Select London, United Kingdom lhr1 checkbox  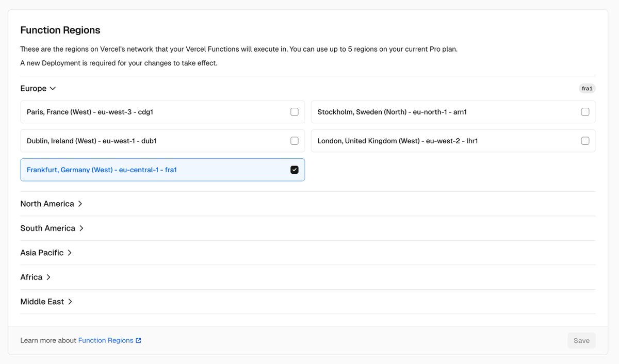(585, 141)
